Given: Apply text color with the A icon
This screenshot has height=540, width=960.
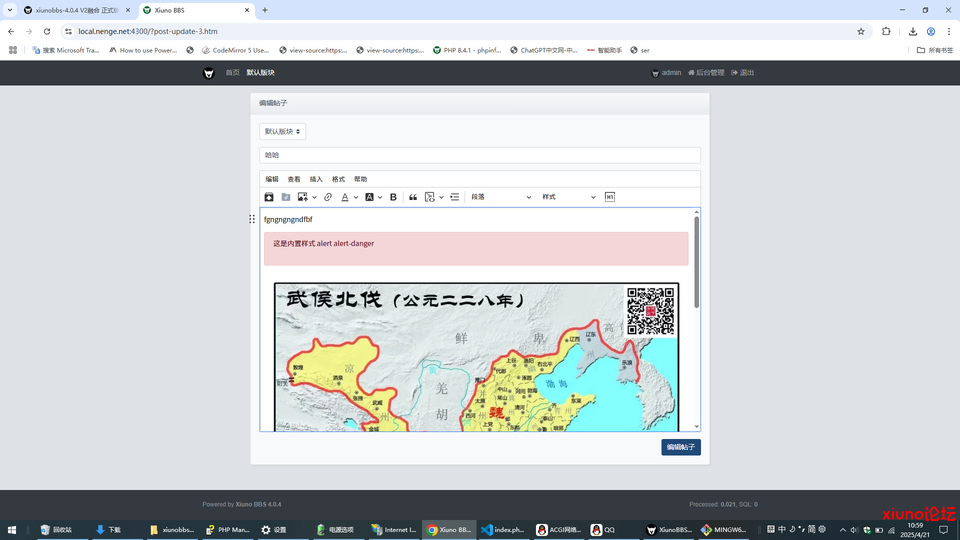Looking at the screenshot, I should pos(345,197).
